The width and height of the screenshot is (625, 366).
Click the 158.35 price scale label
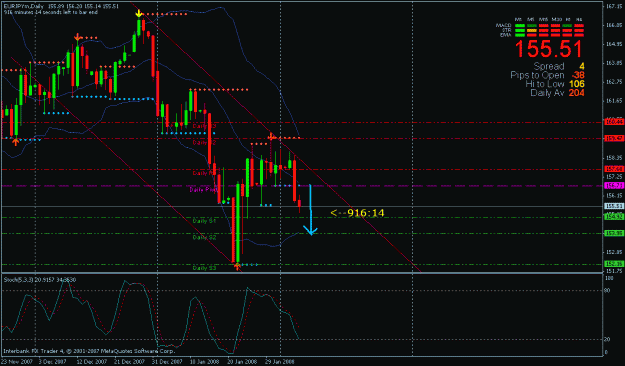614,157
